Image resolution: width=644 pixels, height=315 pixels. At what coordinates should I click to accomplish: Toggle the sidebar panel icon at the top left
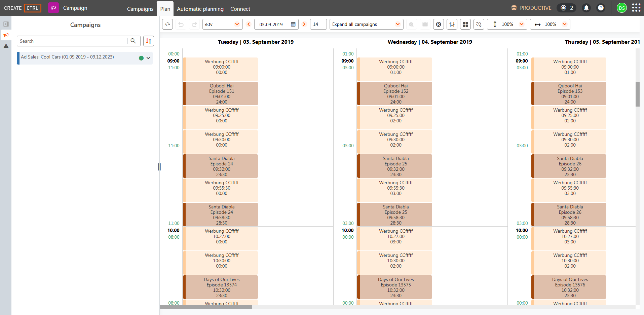tap(6, 24)
